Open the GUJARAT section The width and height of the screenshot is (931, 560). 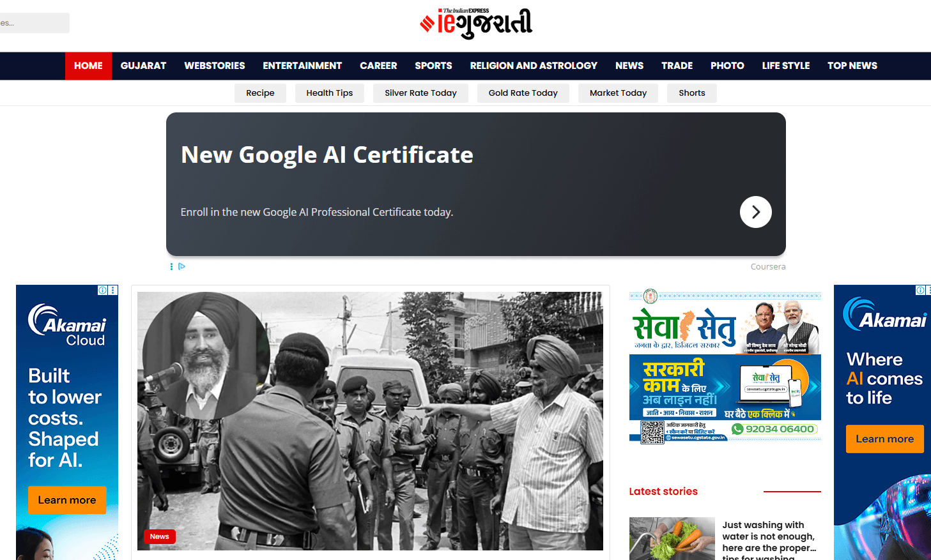pyautogui.click(x=143, y=66)
